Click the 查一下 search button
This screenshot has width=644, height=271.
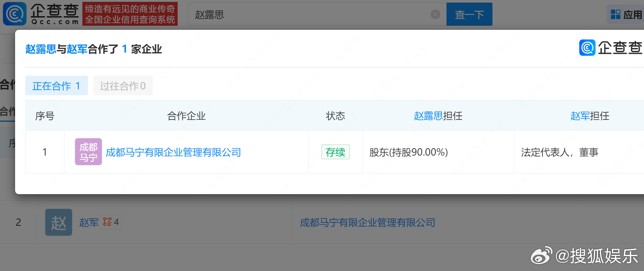click(x=469, y=14)
